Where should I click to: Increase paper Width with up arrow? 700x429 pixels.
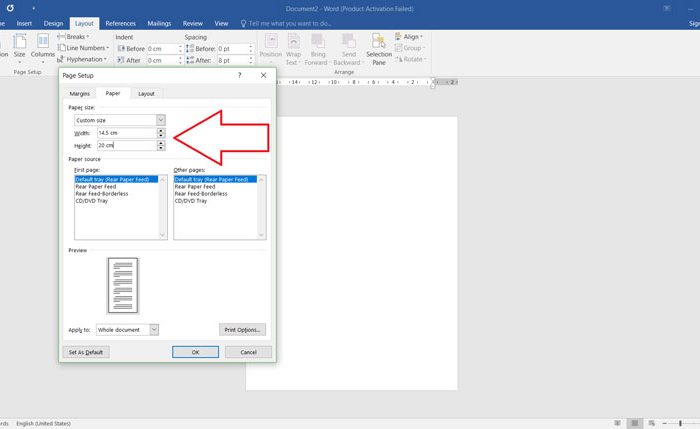[x=161, y=130]
